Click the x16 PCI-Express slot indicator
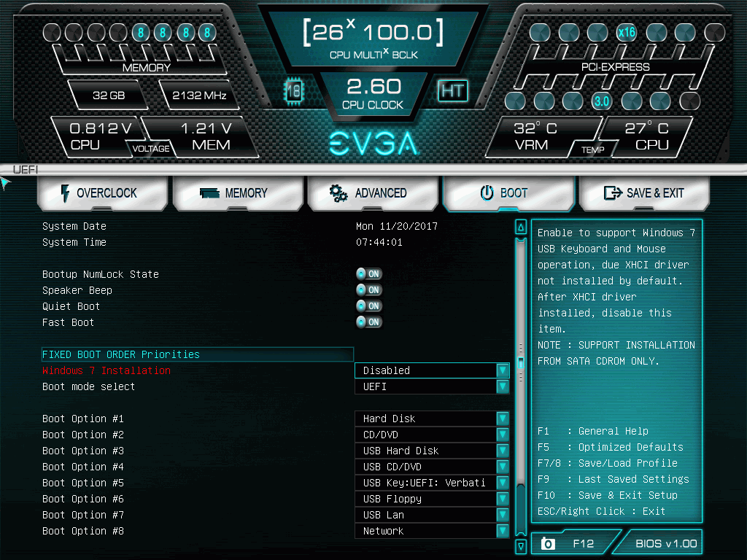The width and height of the screenshot is (747, 560). [x=627, y=32]
